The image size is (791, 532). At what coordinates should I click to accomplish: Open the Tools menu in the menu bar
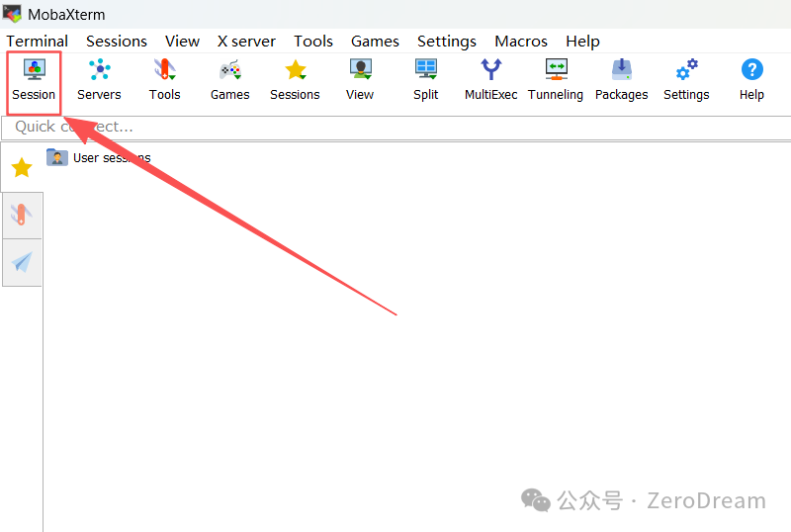click(313, 41)
